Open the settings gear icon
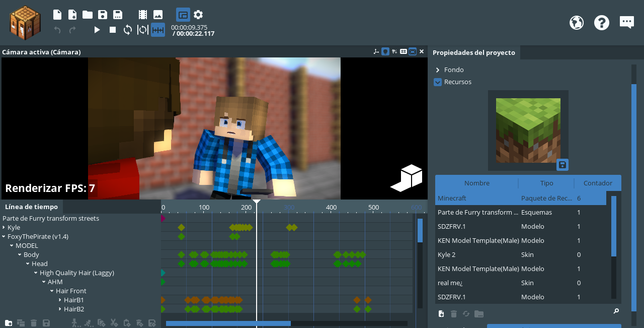This screenshot has width=644, height=328. coord(198,15)
